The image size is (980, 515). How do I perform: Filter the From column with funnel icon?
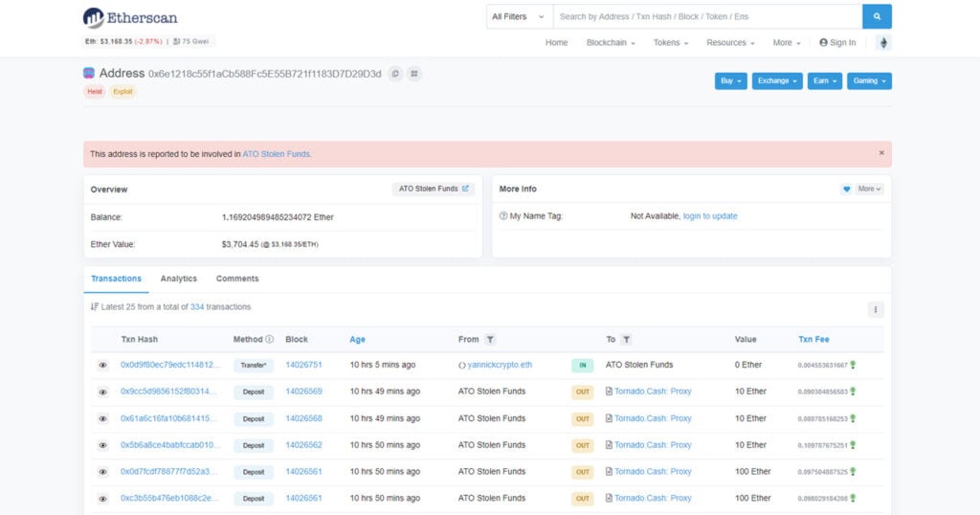[490, 340]
